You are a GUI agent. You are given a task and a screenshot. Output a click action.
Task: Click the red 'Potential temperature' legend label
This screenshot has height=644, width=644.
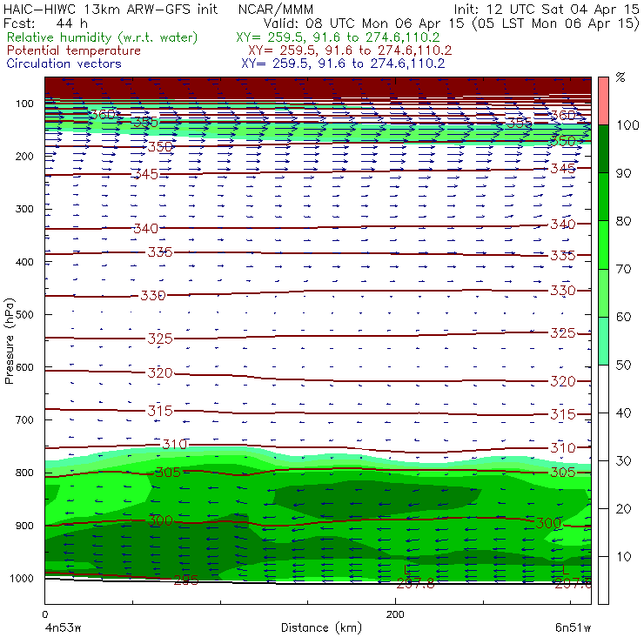73,50
